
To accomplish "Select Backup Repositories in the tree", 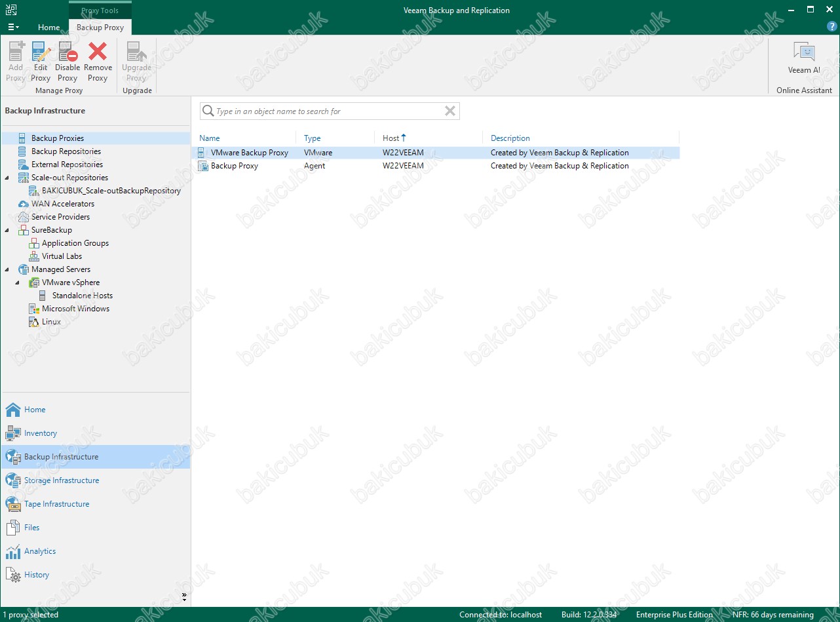I will point(66,151).
